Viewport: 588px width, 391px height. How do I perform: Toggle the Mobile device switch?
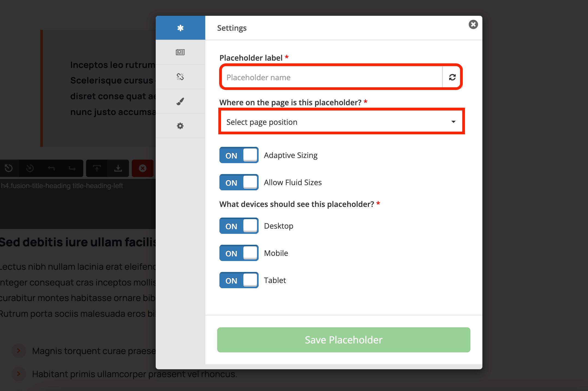point(239,253)
